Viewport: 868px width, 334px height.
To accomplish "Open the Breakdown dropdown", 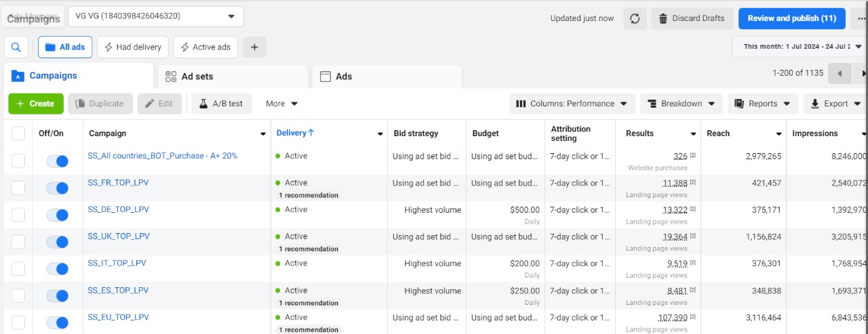I will 681,104.
